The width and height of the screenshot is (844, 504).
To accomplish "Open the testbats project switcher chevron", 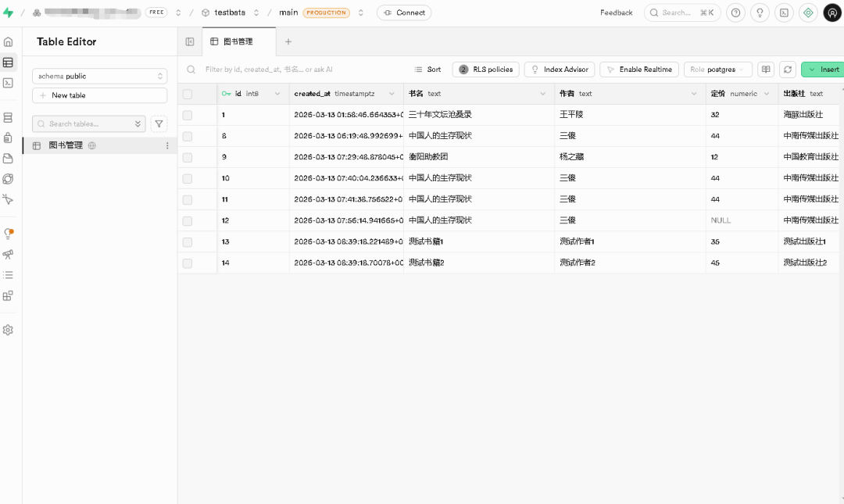I will click(256, 13).
